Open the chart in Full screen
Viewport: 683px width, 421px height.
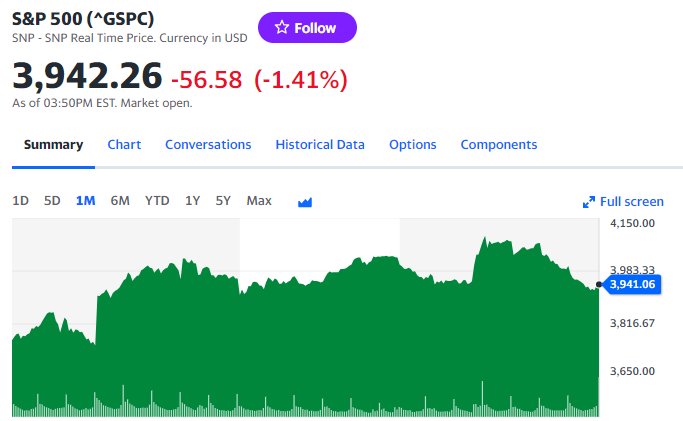coord(623,202)
